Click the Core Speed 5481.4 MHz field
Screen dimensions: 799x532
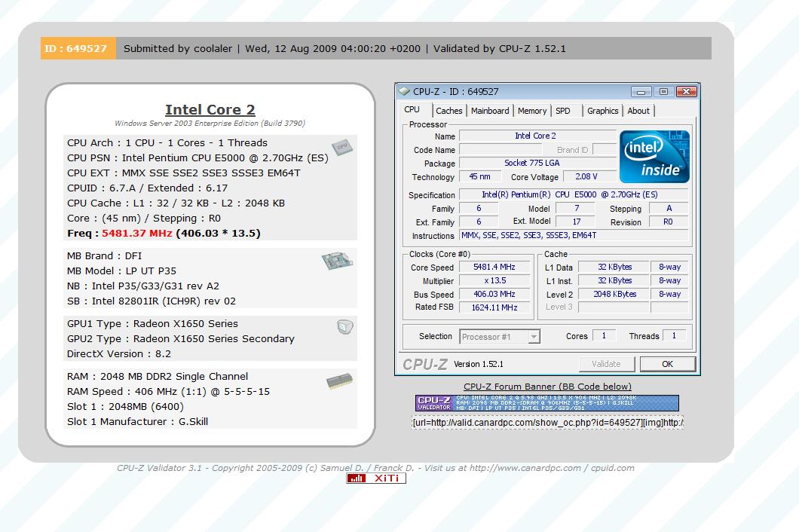[494, 267]
